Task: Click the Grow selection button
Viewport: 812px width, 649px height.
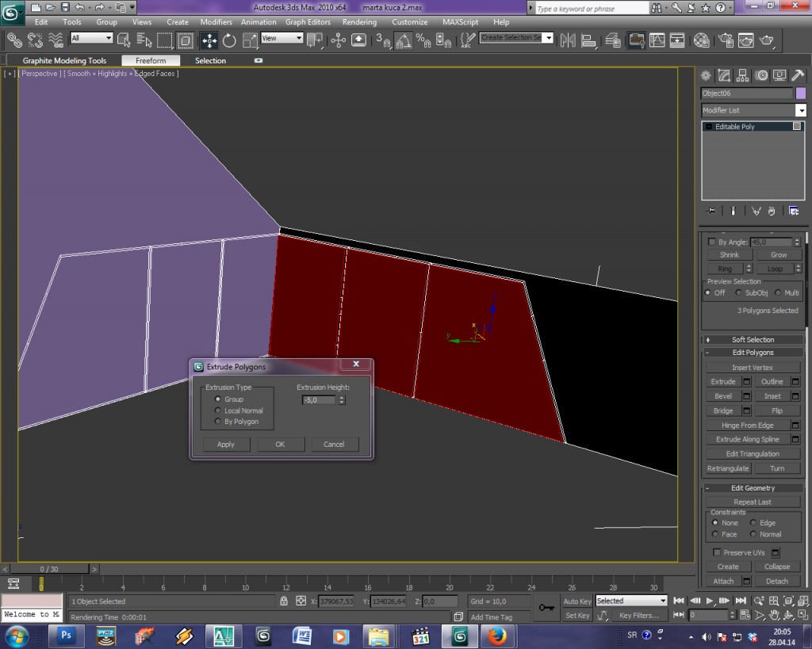Action: pyautogui.click(x=779, y=254)
